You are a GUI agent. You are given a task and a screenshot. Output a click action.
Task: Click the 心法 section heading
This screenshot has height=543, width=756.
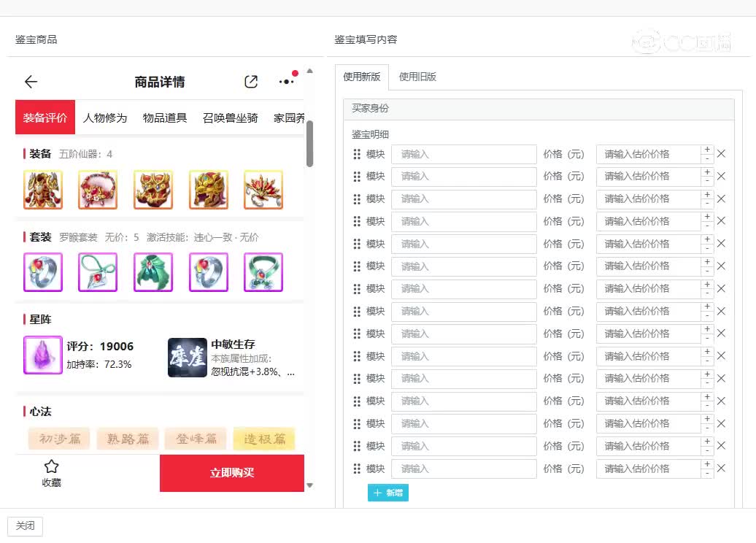click(41, 412)
